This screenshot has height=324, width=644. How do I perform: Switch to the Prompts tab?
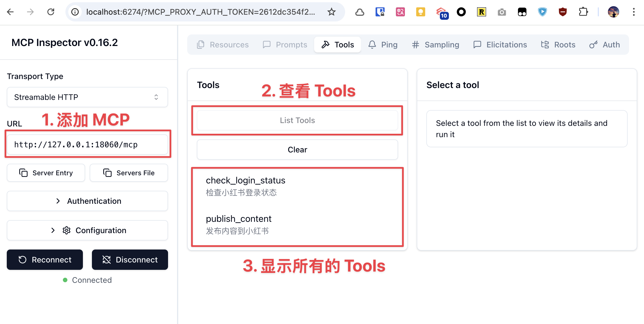284,44
